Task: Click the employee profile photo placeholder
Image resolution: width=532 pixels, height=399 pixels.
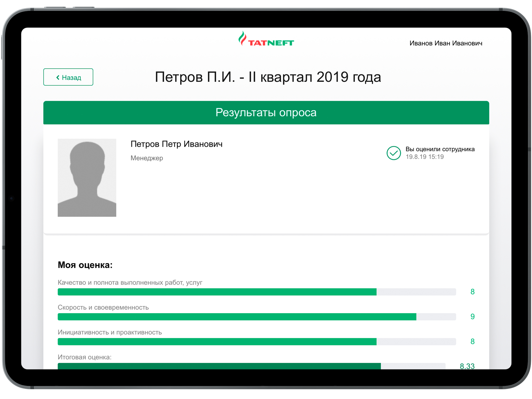Action: click(87, 178)
